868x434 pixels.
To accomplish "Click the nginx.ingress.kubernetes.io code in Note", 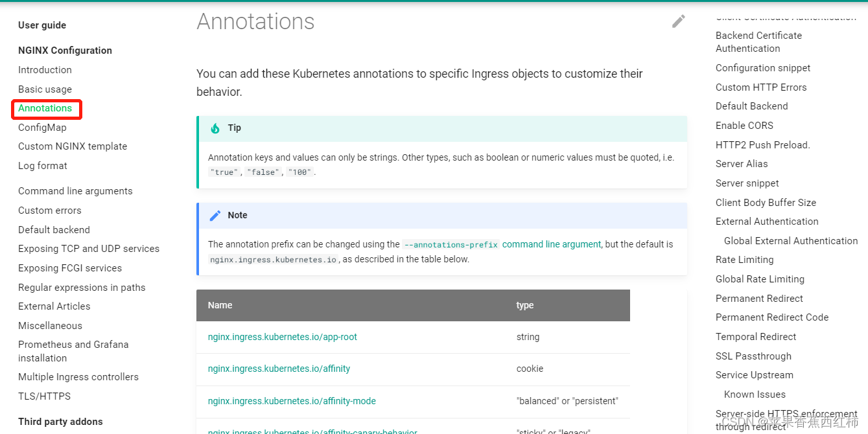I will pos(273,259).
